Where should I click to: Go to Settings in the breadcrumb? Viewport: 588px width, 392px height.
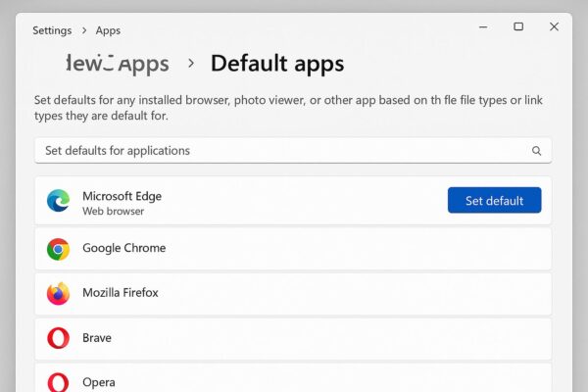52,30
